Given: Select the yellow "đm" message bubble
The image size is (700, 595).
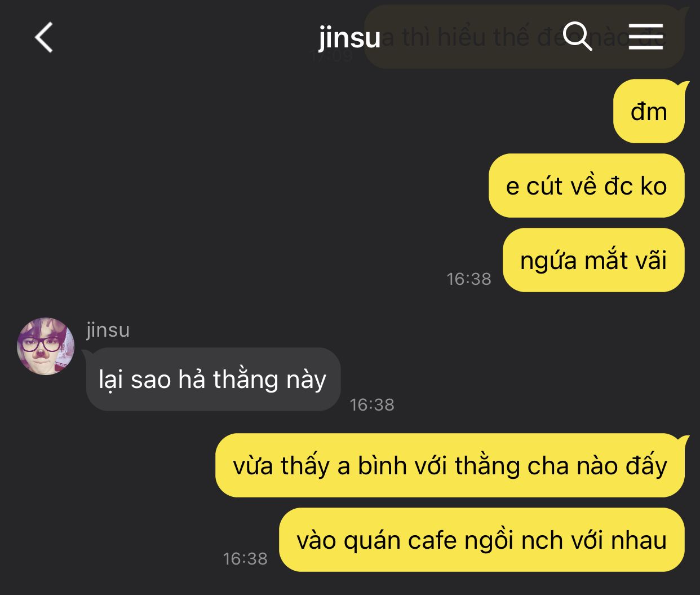Looking at the screenshot, I should pyautogui.click(x=649, y=111).
